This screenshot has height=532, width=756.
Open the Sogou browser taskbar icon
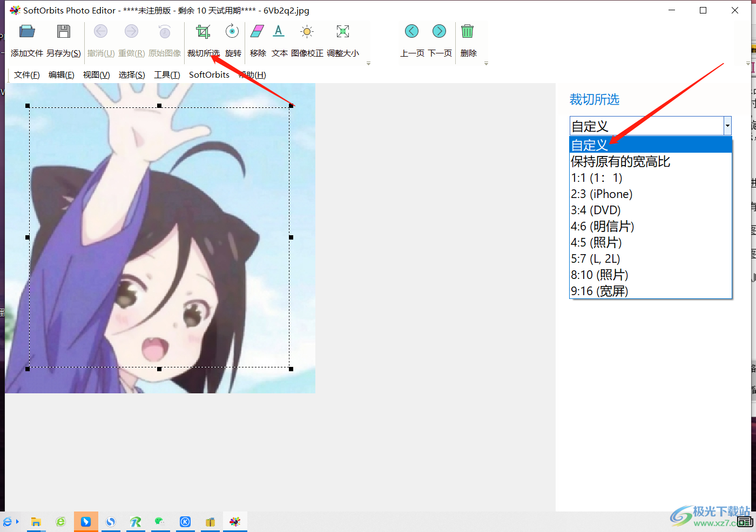111,522
